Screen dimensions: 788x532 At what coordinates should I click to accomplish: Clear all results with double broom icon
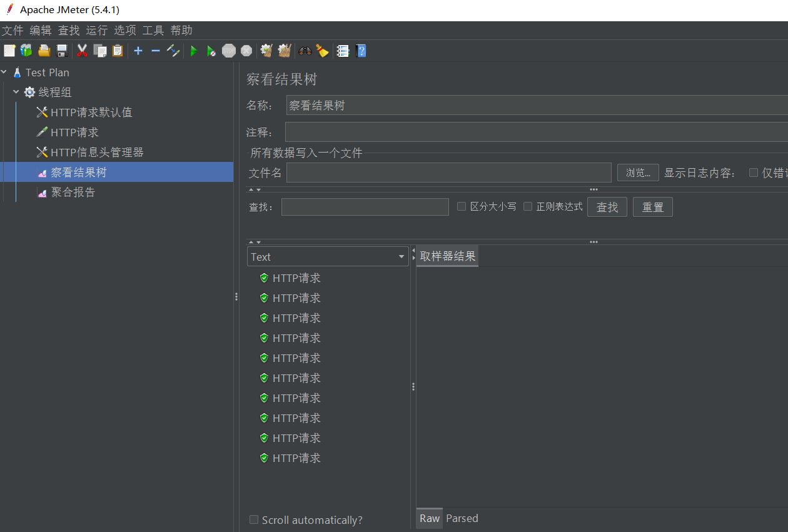(x=285, y=51)
